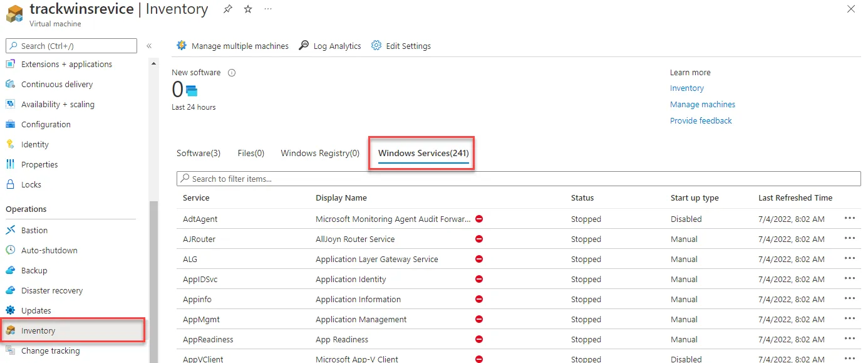Screen dimensions: 868x363
Task: Switch to the Files(0) tab
Action: [251, 153]
